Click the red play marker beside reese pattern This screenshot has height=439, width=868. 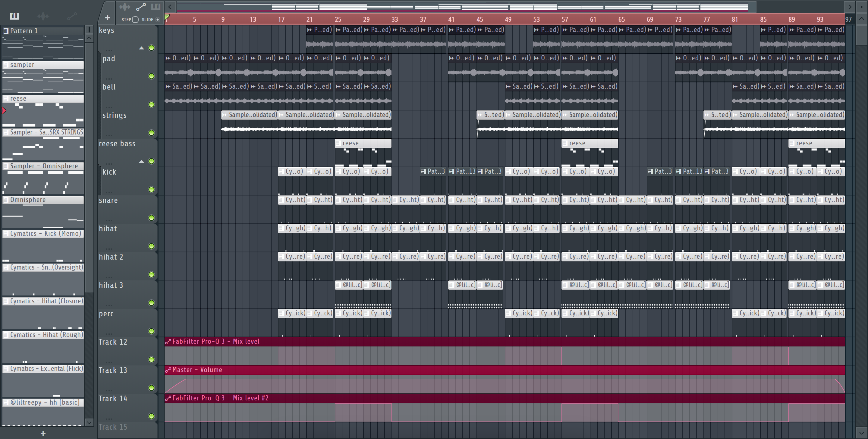click(x=4, y=111)
